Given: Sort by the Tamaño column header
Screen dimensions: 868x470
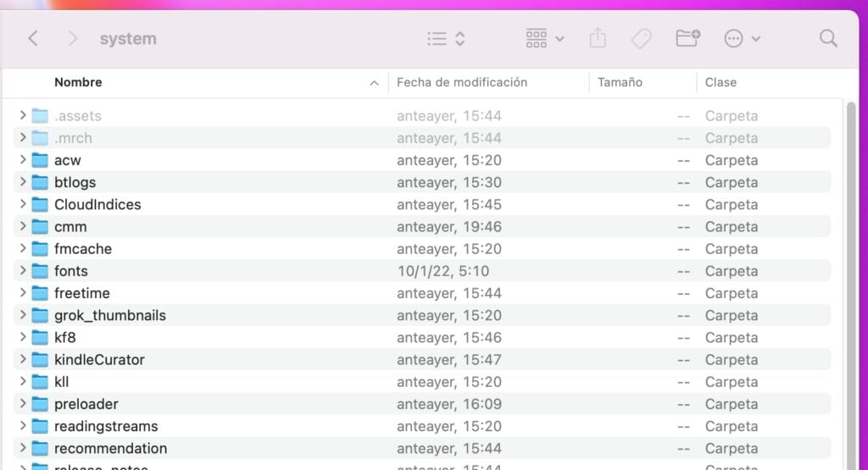Looking at the screenshot, I should [620, 82].
